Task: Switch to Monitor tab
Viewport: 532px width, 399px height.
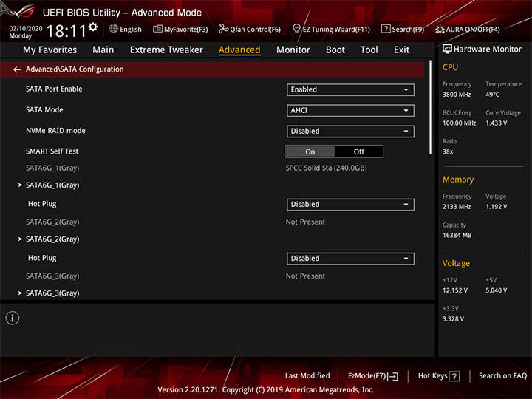Action: pyautogui.click(x=293, y=50)
